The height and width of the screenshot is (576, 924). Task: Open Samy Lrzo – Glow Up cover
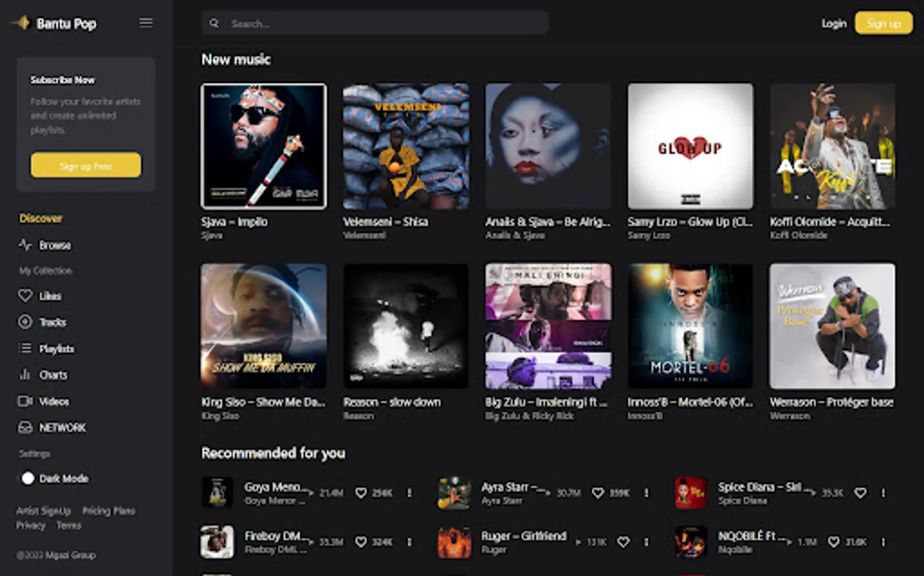[691, 146]
